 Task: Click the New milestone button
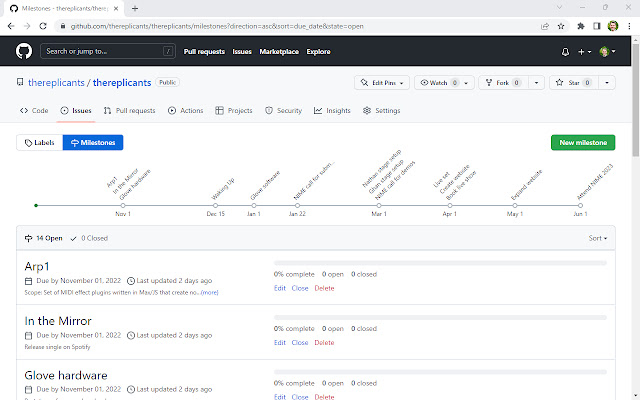coord(582,143)
